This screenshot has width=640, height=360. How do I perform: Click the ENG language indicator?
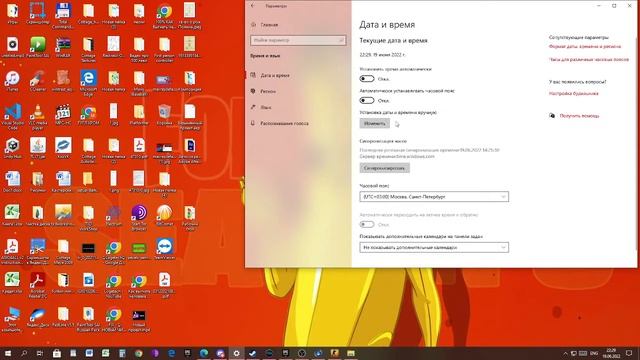coord(594,353)
